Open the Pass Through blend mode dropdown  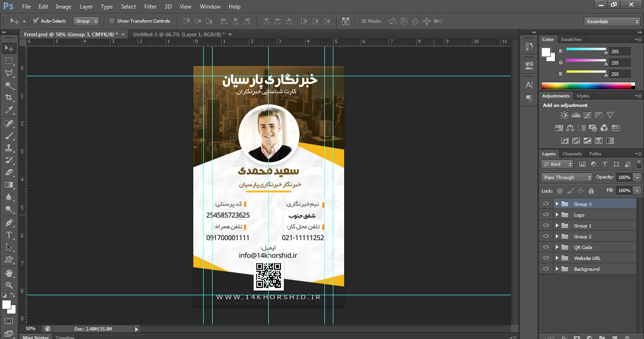(x=567, y=178)
